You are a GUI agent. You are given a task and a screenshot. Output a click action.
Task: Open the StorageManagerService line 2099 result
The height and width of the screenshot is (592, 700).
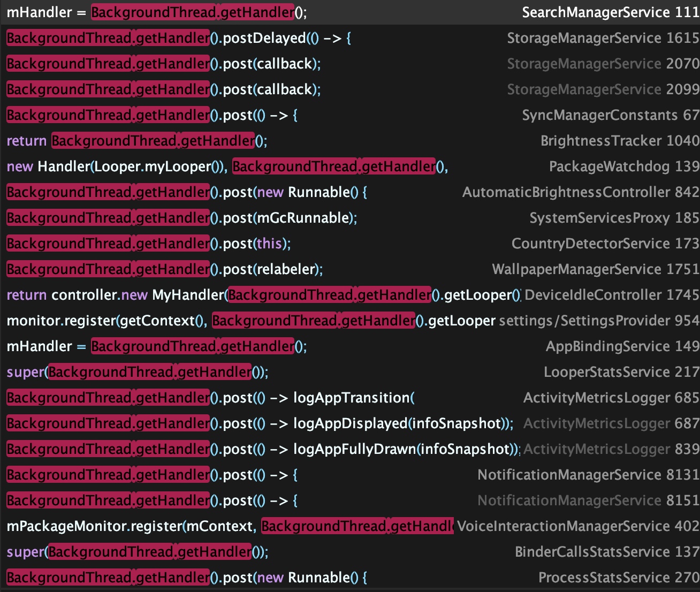350,89
